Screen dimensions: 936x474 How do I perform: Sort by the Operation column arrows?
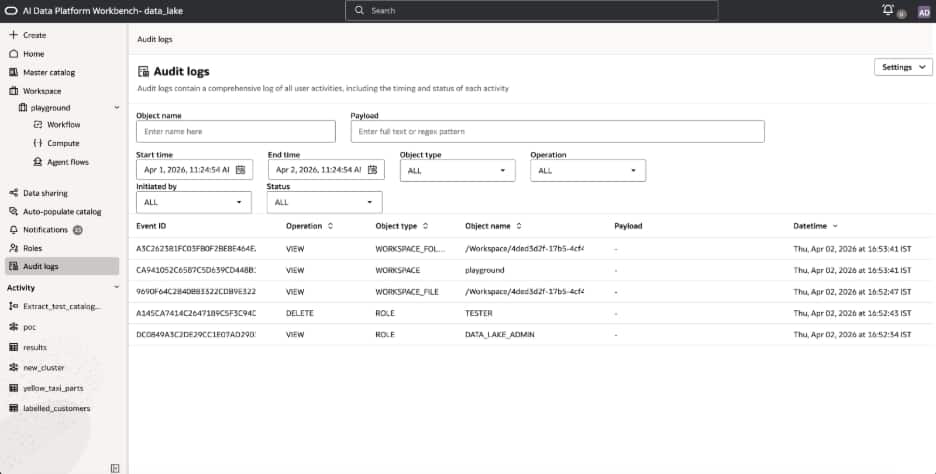(330, 226)
